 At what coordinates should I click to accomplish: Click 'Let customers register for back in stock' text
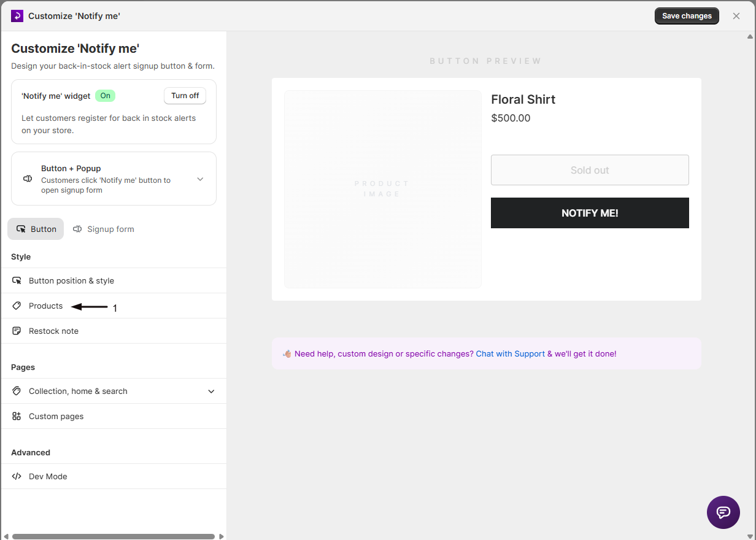[x=109, y=124]
